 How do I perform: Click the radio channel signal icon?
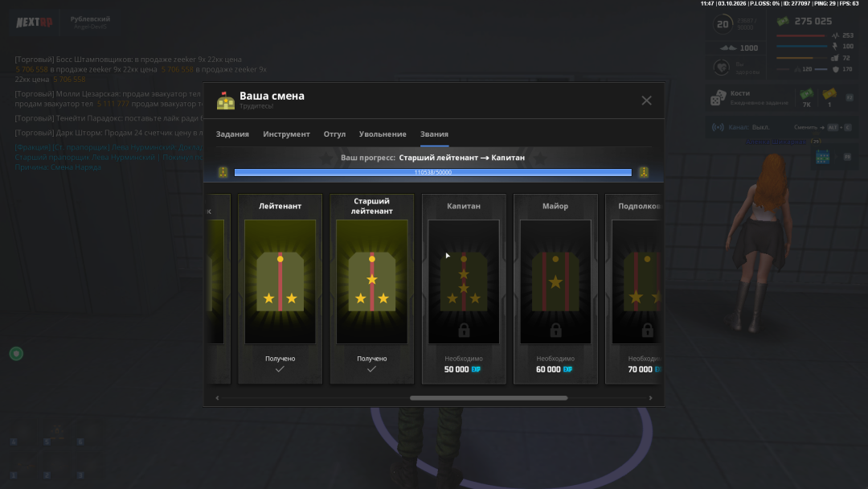tap(718, 127)
